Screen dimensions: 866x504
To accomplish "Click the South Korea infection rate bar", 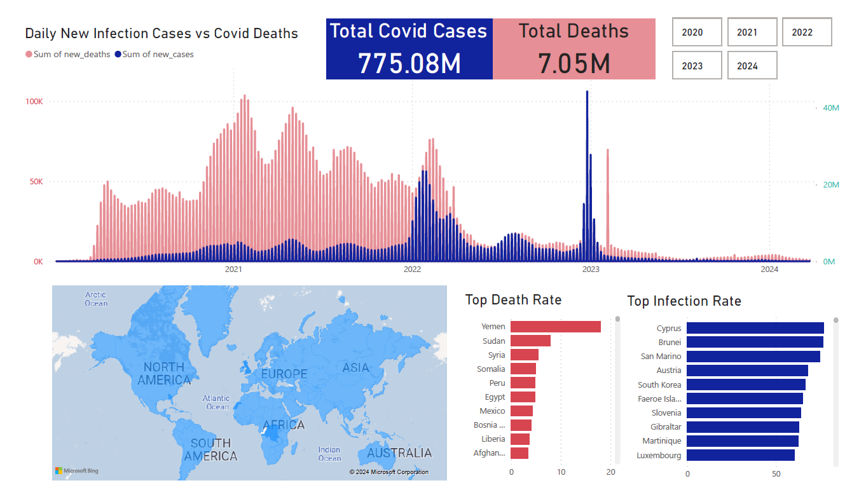I will [746, 385].
